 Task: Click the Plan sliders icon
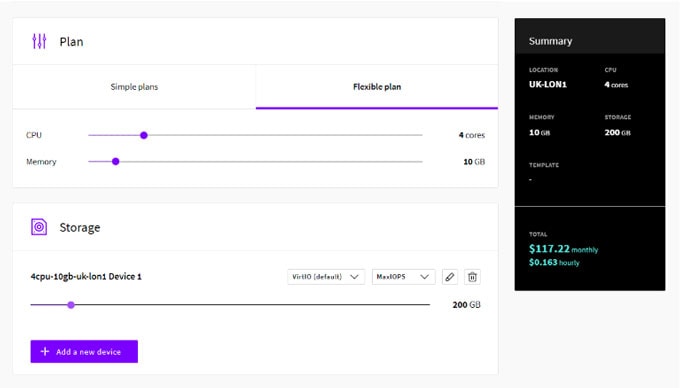coord(39,41)
